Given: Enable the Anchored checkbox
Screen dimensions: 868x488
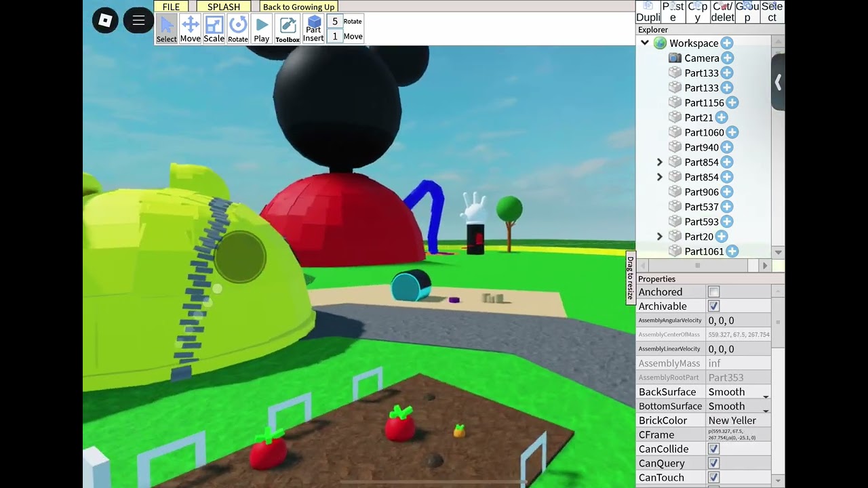Looking at the screenshot, I should pyautogui.click(x=713, y=292).
